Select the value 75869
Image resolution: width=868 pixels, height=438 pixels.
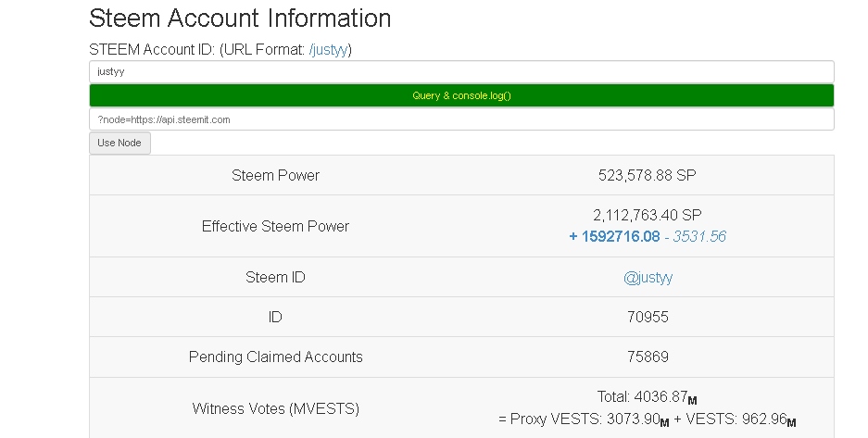tap(648, 357)
